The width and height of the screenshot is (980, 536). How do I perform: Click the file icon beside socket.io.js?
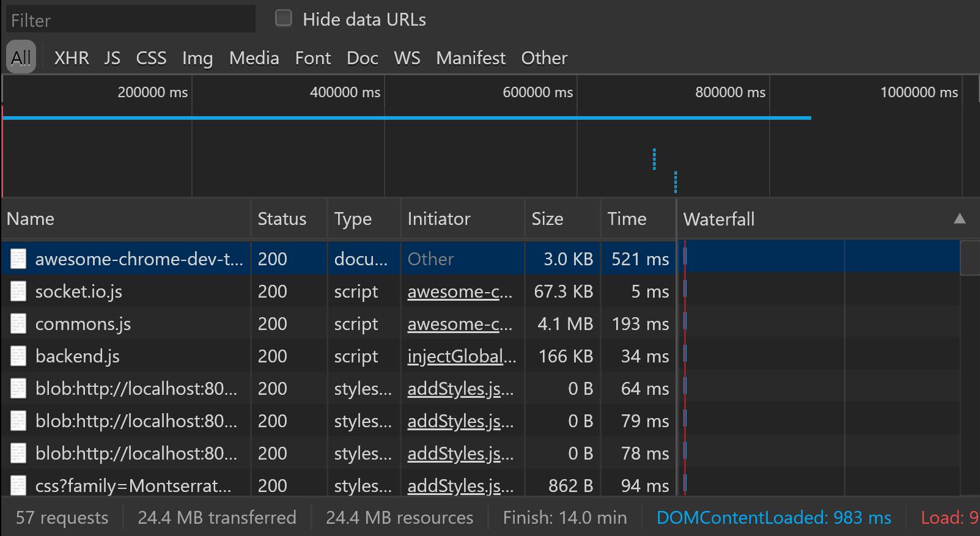[18, 292]
